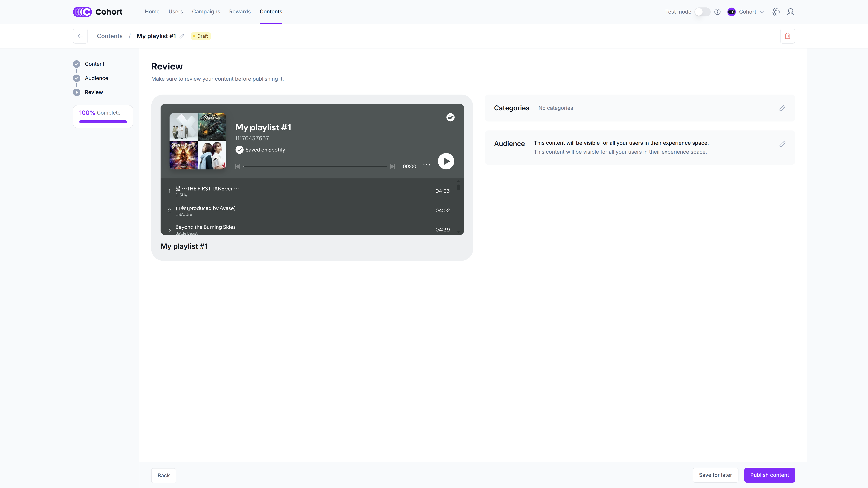Click Save for later button
The image size is (868, 488).
(x=715, y=475)
